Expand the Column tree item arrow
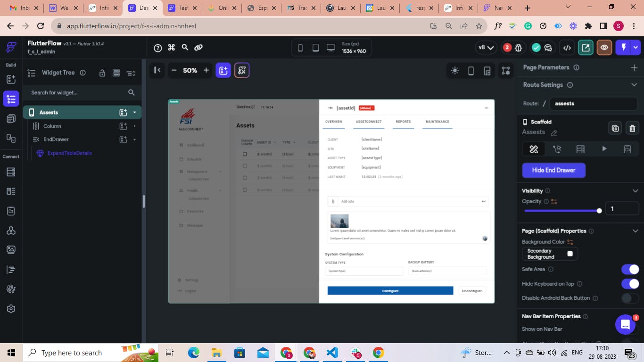644x362 pixels. (135, 126)
